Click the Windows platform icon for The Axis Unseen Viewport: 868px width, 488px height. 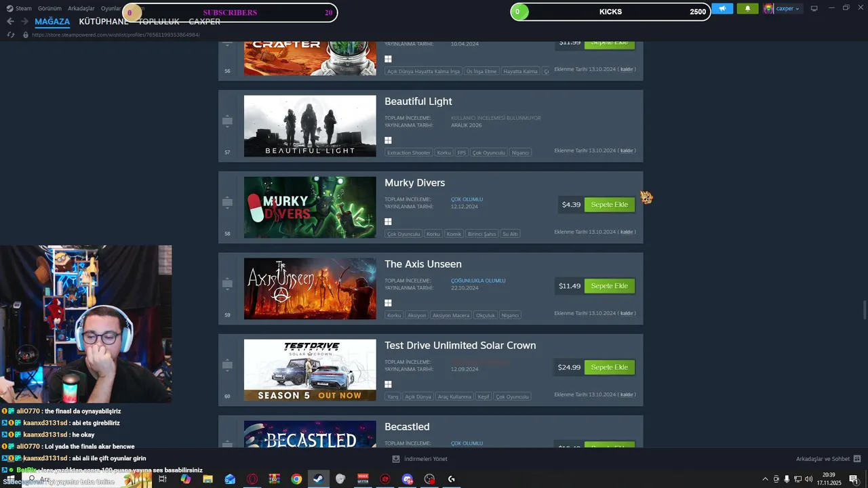click(388, 303)
